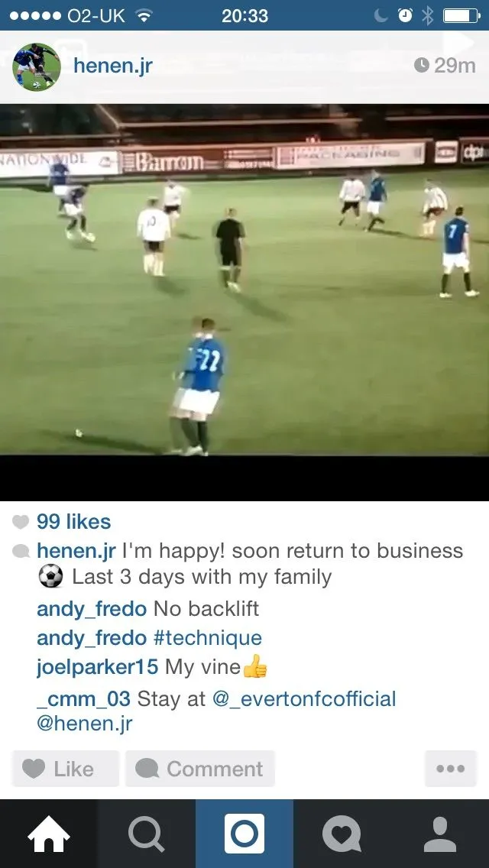The width and height of the screenshot is (489, 868).
Task: Open andy_fredo's profile from No backlift comment
Action: [x=92, y=609]
